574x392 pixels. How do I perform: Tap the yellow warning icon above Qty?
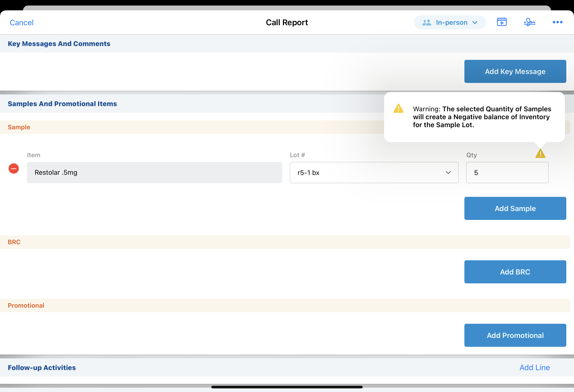point(540,154)
